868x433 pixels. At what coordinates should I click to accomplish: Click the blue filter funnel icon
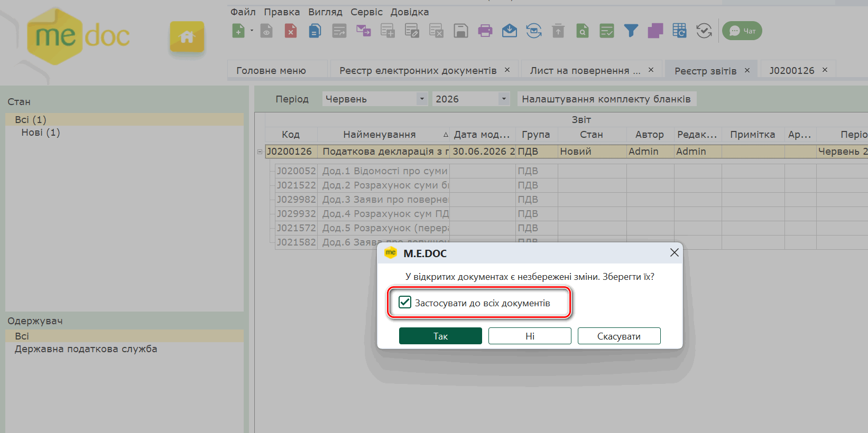631,31
